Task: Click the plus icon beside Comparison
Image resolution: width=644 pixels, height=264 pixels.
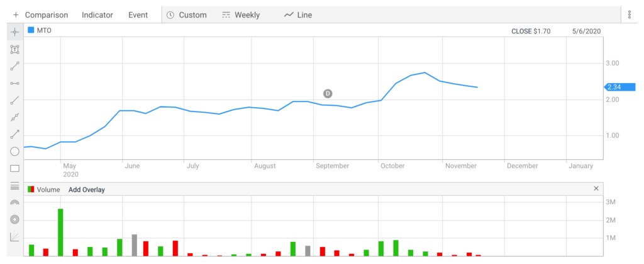Action: tap(16, 14)
